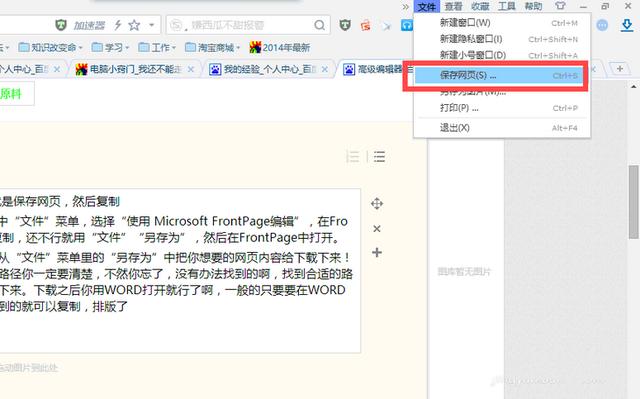
Task: Switch to the 我的经验_个人中心 tab
Action: [269, 70]
